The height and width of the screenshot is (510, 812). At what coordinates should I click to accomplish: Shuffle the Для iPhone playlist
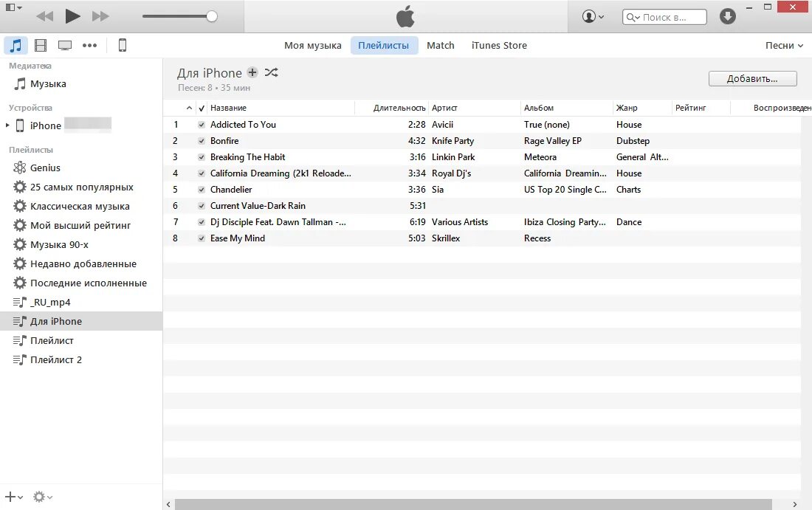(x=272, y=72)
